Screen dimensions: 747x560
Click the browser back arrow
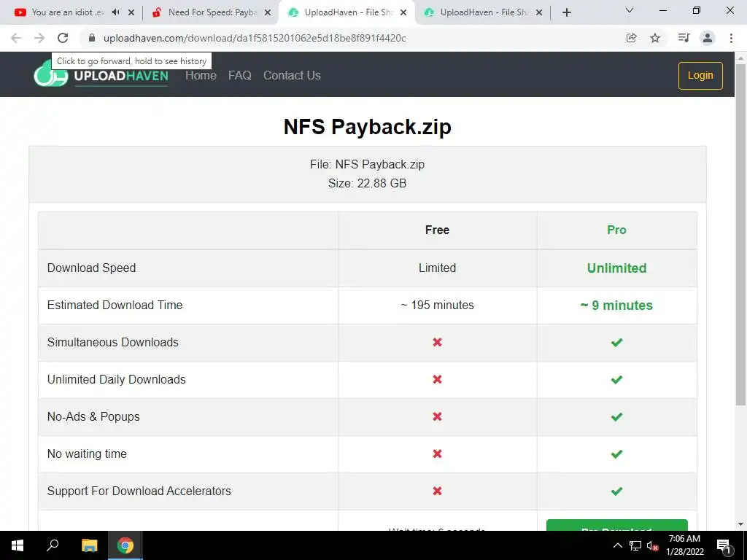16,38
